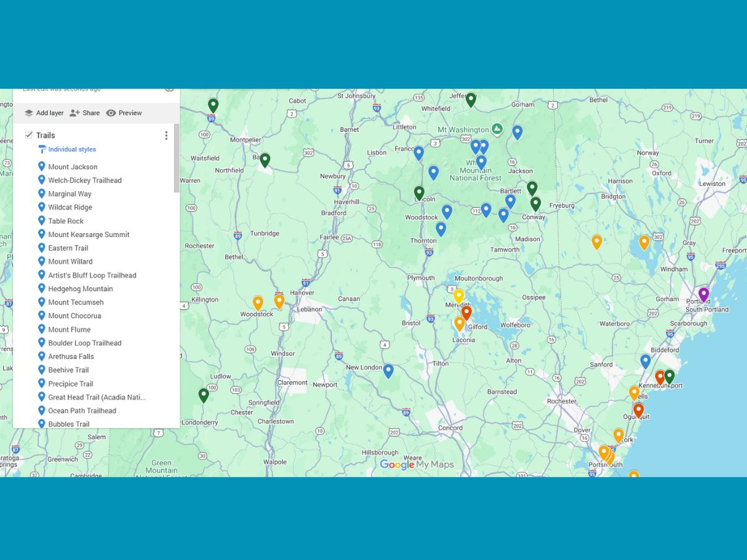The width and height of the screenshot is (747, 560).
Task: Select Mount Kearsarge Summit in the list
Action: tap(89, 235)
